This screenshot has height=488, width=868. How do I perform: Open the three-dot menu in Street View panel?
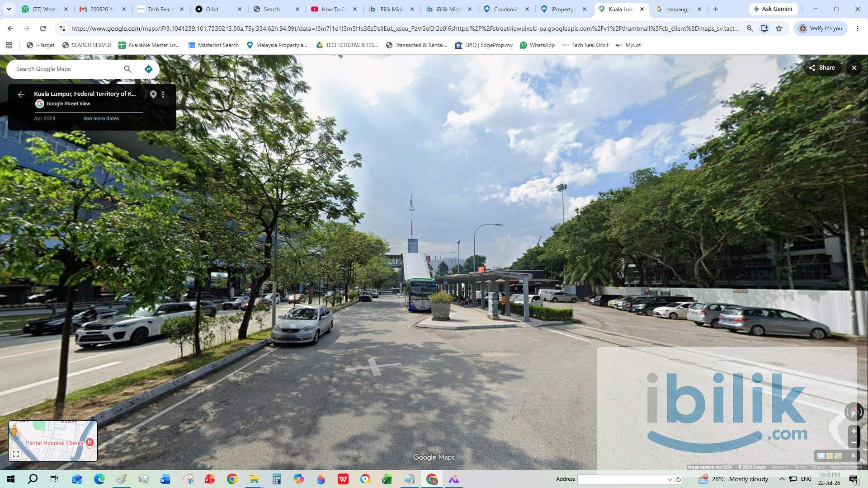[x=163, y=94]
